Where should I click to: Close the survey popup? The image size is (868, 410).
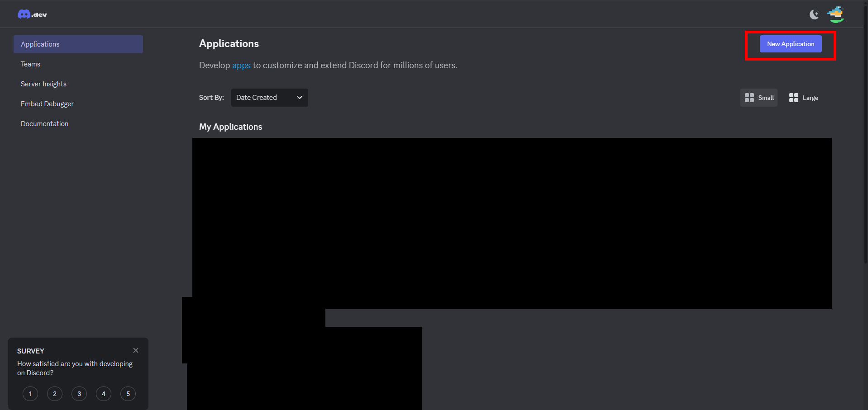click(x=136, y=350)
